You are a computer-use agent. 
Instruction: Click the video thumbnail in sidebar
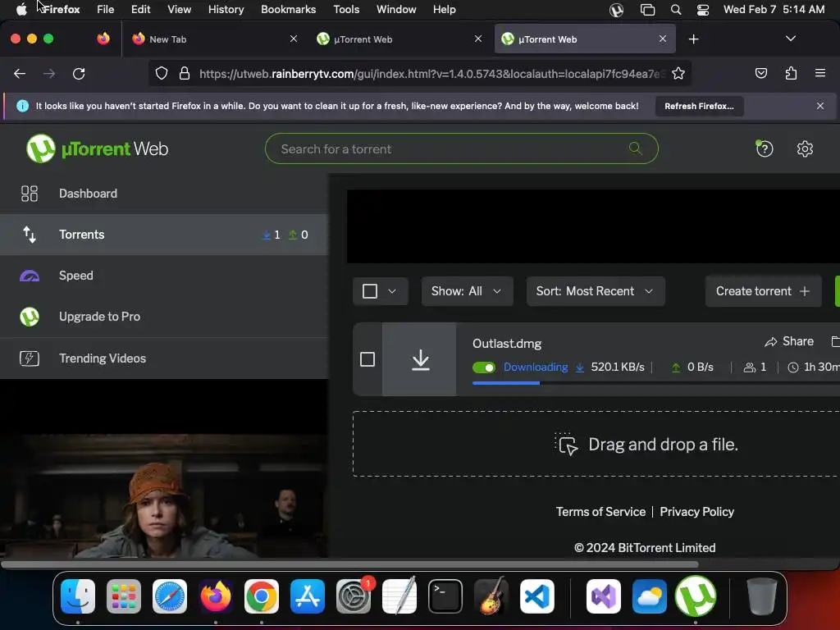[x=164, y=495]
